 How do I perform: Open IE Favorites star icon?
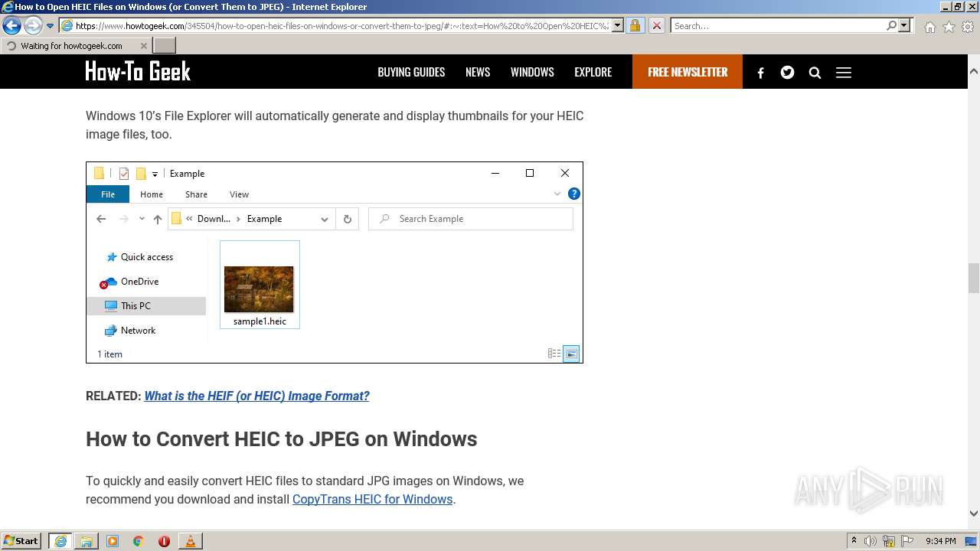click(949, 27)
